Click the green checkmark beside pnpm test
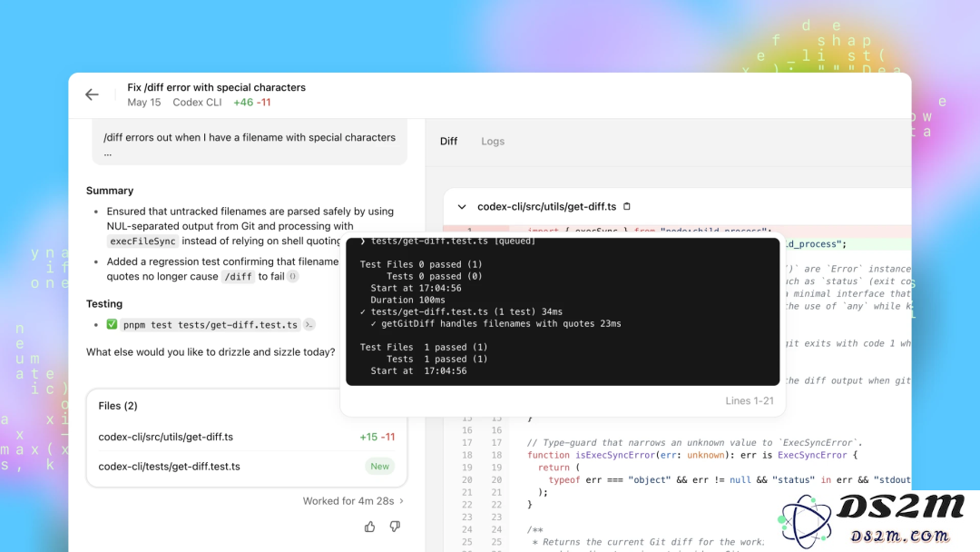This screenshot has height=552, width=980. coord(112,324)
